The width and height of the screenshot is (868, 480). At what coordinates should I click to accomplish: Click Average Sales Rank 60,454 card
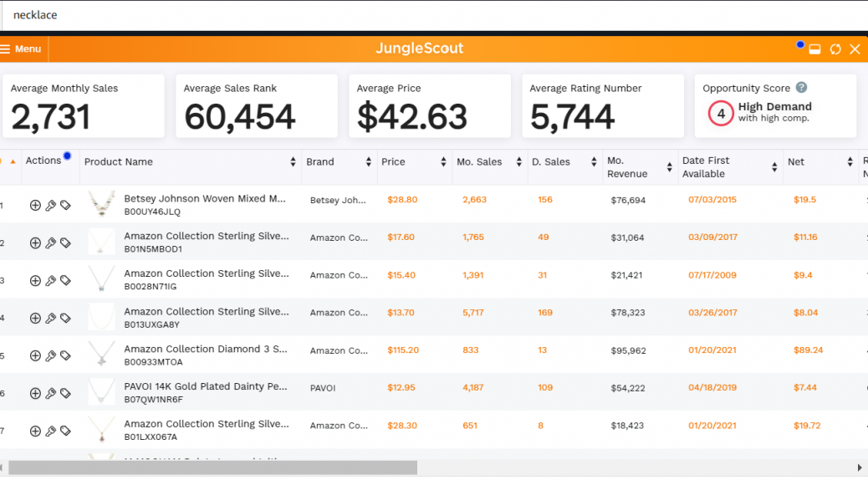click(257, 105)
